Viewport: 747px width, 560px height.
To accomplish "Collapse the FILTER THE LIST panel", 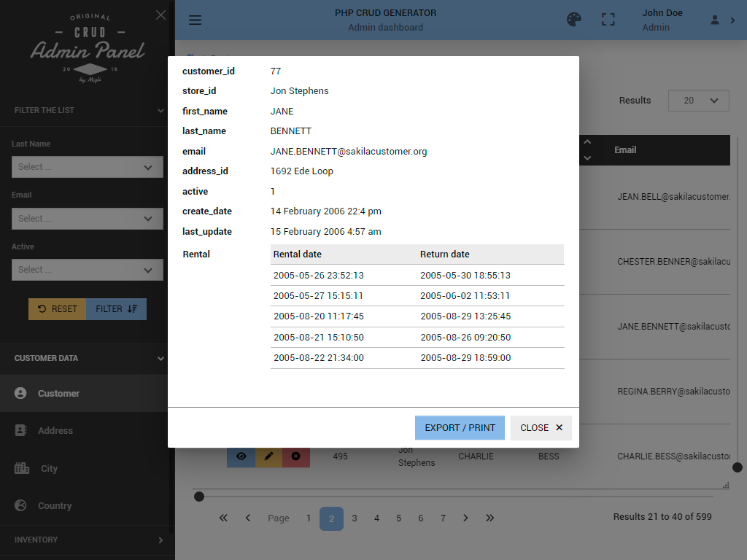I will (160, 111).
